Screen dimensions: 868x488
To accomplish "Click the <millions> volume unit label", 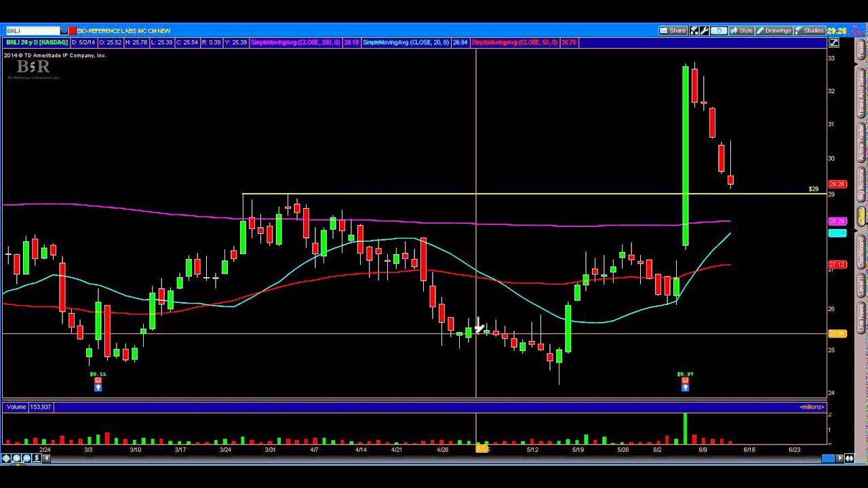I will 812,407.
